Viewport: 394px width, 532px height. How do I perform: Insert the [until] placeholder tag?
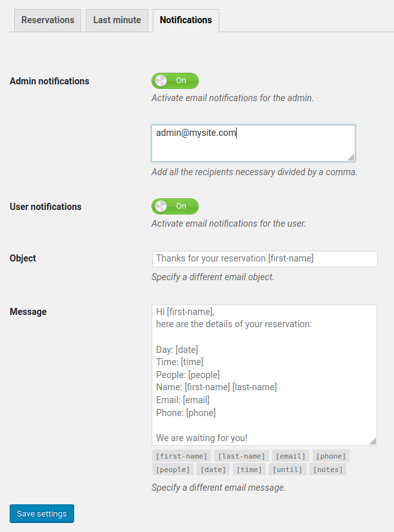click(287, 470)
